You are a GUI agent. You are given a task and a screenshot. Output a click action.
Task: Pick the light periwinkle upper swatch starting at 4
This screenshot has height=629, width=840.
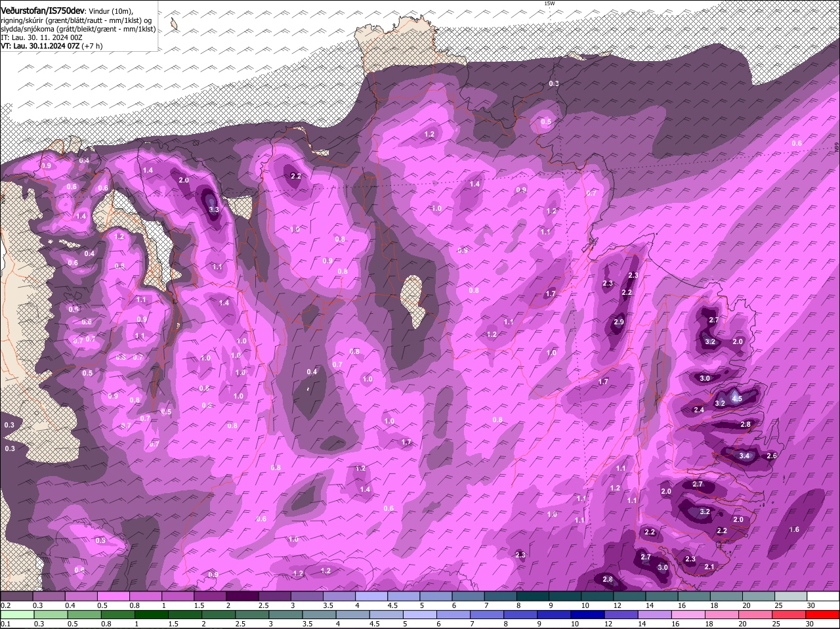pos(370,596)
